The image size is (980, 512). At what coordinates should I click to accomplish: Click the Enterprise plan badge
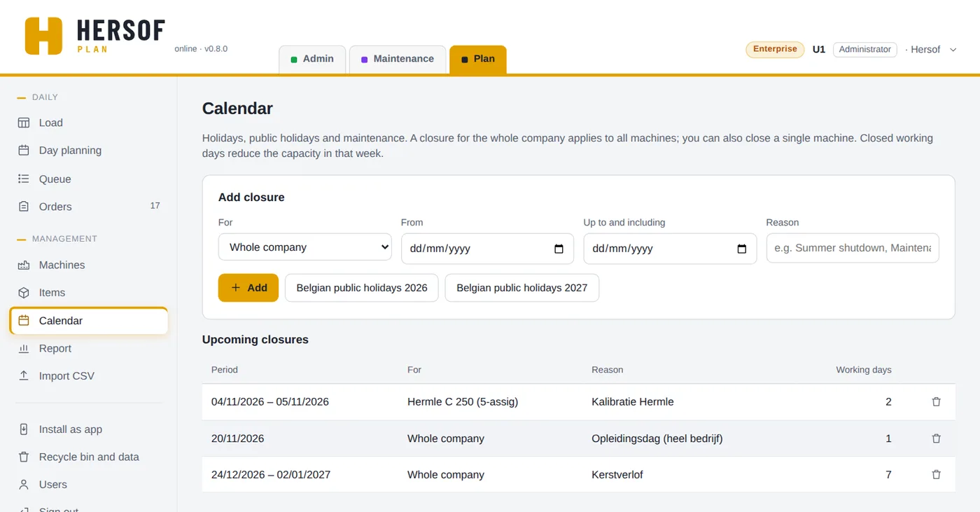775,49
